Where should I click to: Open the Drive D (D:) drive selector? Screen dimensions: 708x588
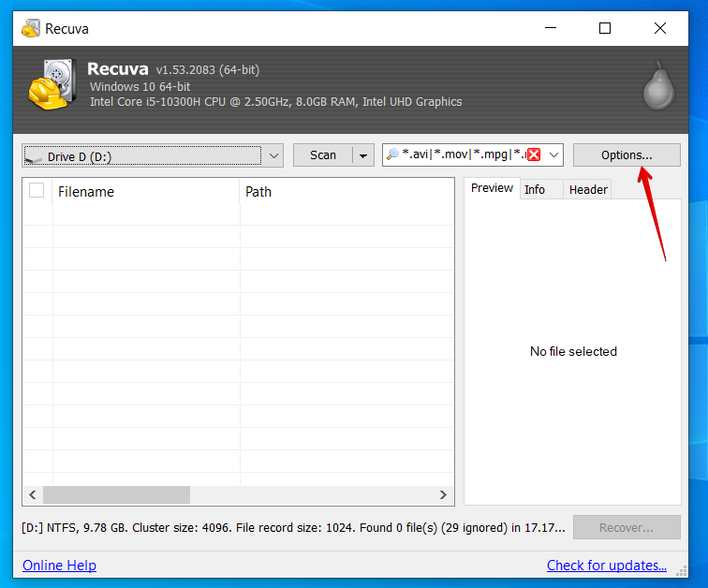pos(152,155)
